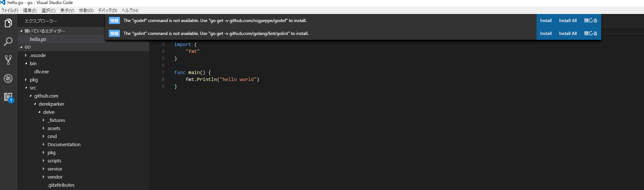Click the godef notification message text
The width and height of the screenshot is (644, 190).
click(x=215, y=20)
